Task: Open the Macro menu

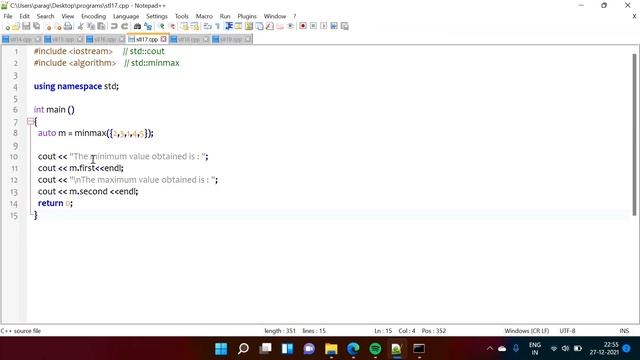Action: pos(204,16)
